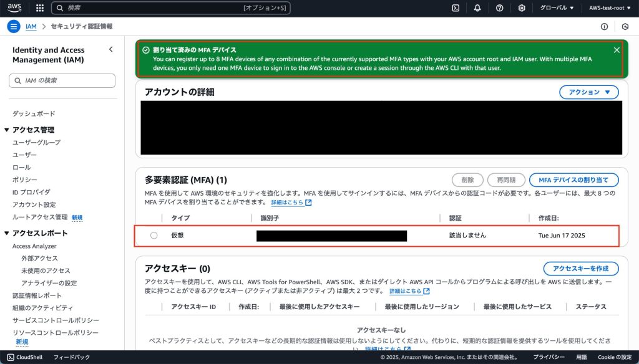Focus the top AWS search field
The height and width of the screenshot is (364, 639).
tap(171, 7)
